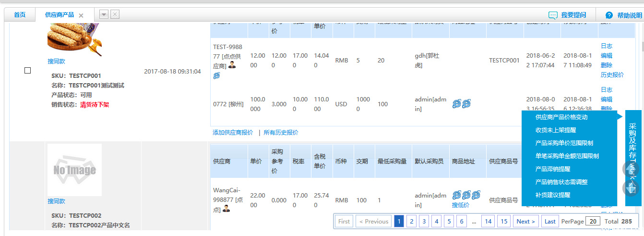
Task: Open the tab list dropdown arrow
Action: tap(104, 14)
